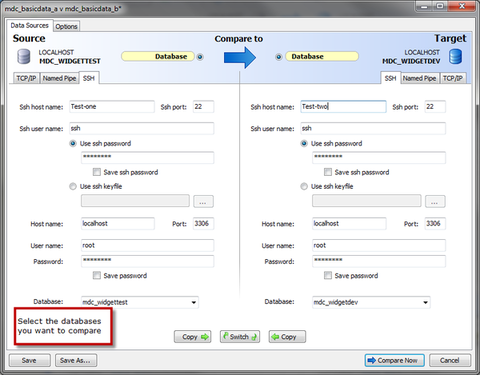The image size is (480, 375).
Task: Browse for target ssh keyfile
Action: [x=435, y=202]
